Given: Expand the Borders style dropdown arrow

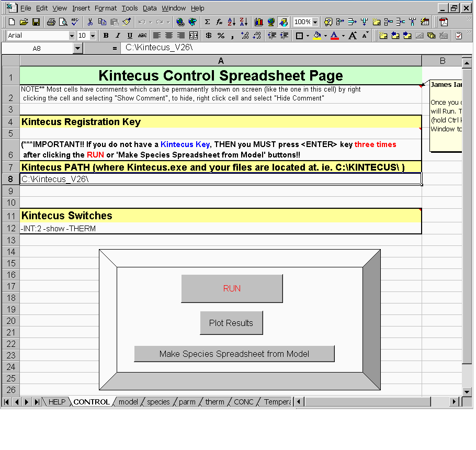Looking at the screenshot, I should click(308, 36).
